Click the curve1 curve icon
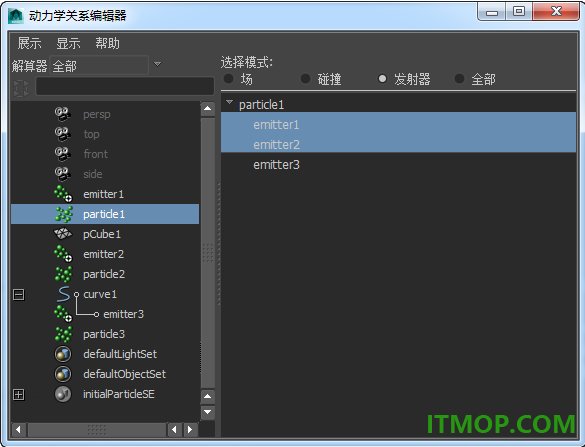The width and height of the screenshot is (585, 447). point(63,294)
